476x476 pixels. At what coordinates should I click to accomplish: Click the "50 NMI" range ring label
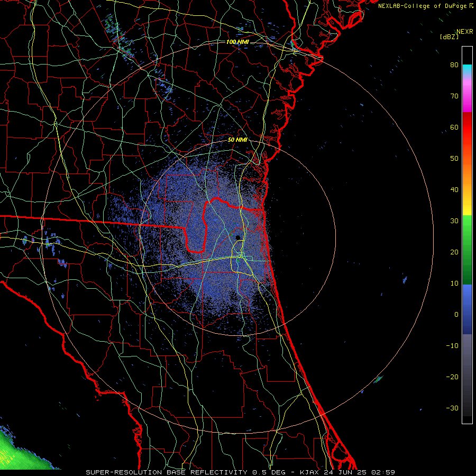(x=237, y=140)
